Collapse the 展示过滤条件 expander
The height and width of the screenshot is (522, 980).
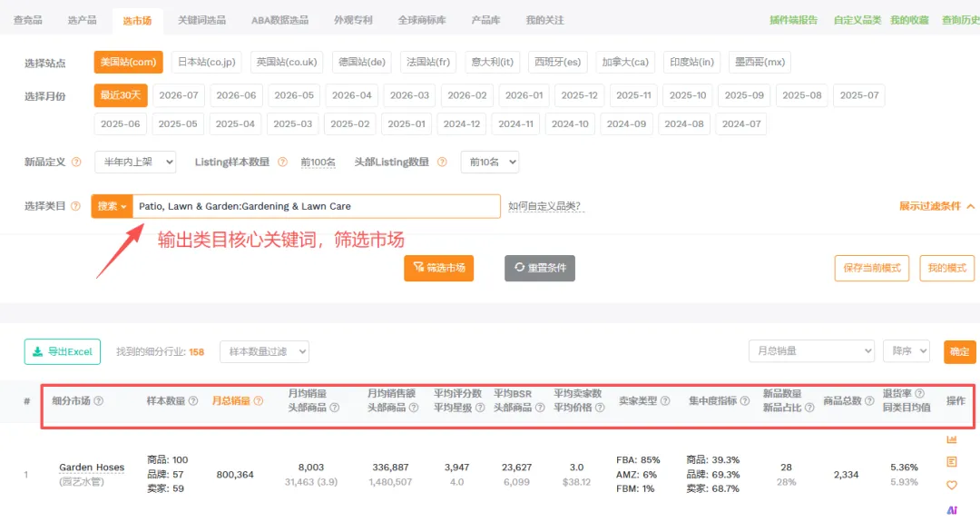[x=936, y=206]
